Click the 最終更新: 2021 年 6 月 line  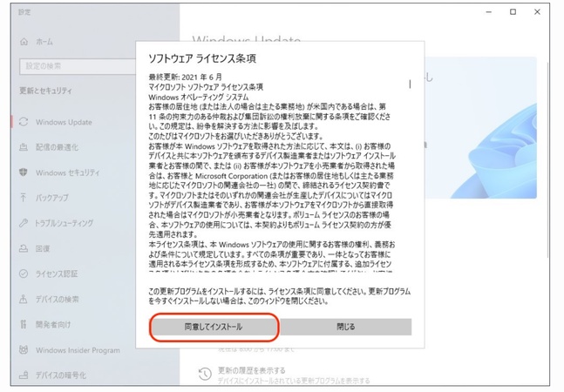[x=186, y=77]
